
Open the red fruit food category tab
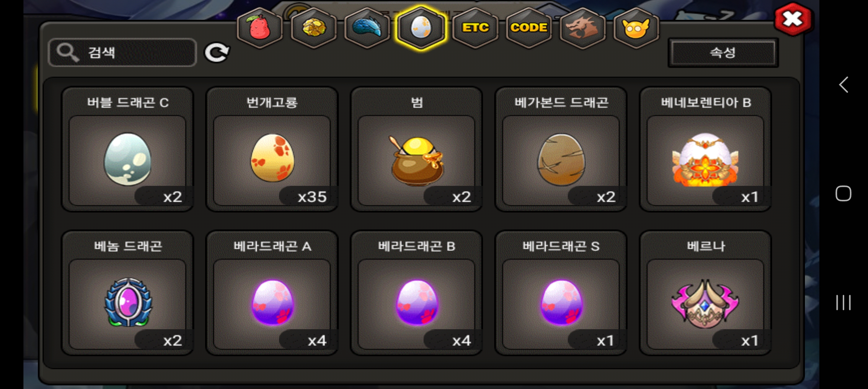(260, 28)
